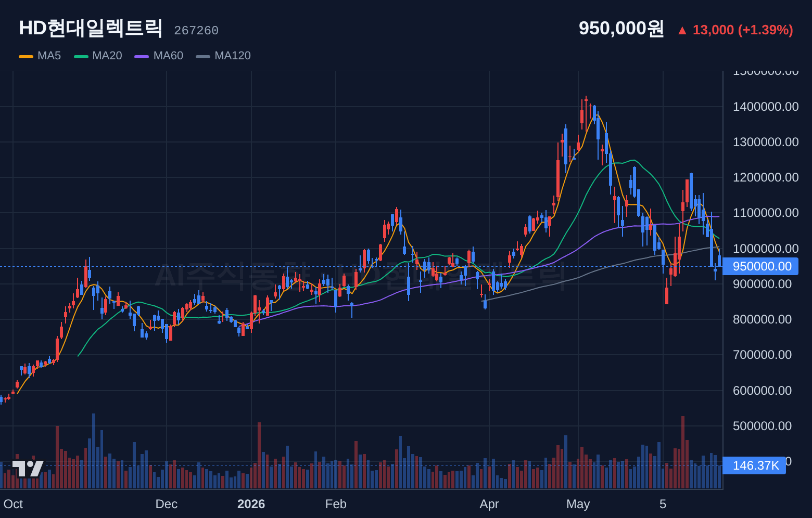Click the TradingView logo icon

point(28,468)
